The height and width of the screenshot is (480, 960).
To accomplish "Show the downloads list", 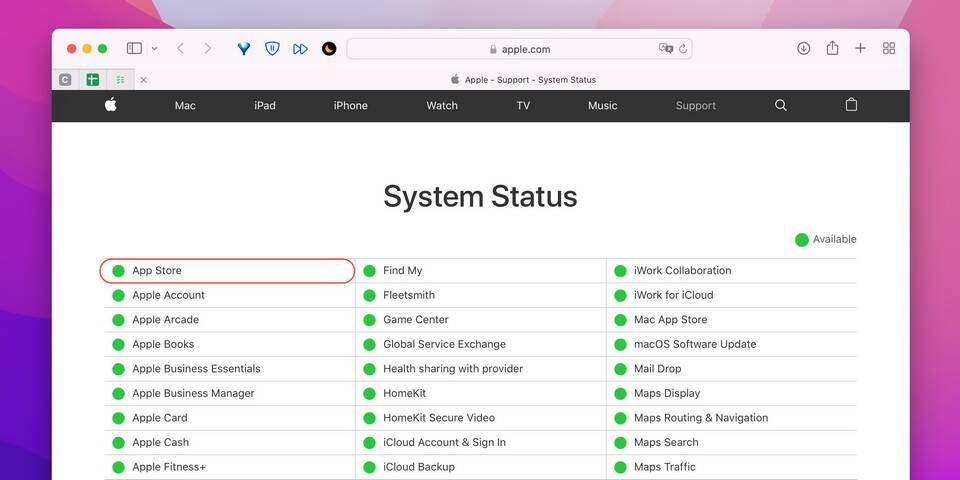I will pos(803,48).
